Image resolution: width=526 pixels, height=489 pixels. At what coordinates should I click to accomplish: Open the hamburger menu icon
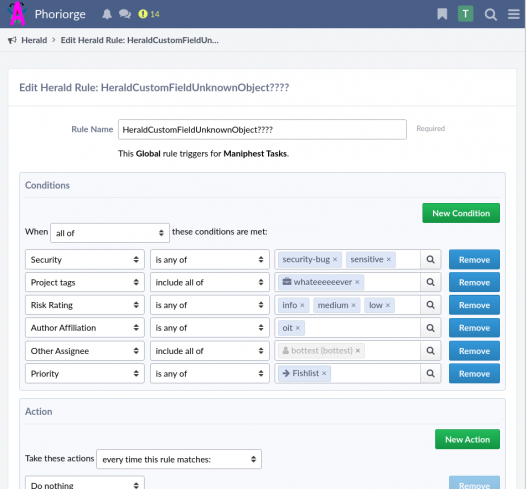[514, 14]
